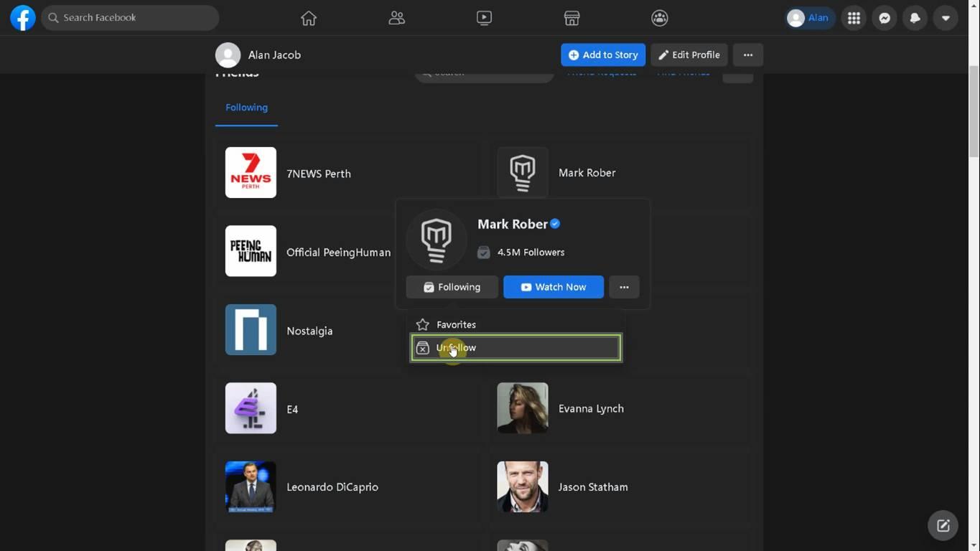Open the Nostalgia page link
This screenshot has height=551, width=980.
(309, 331)
